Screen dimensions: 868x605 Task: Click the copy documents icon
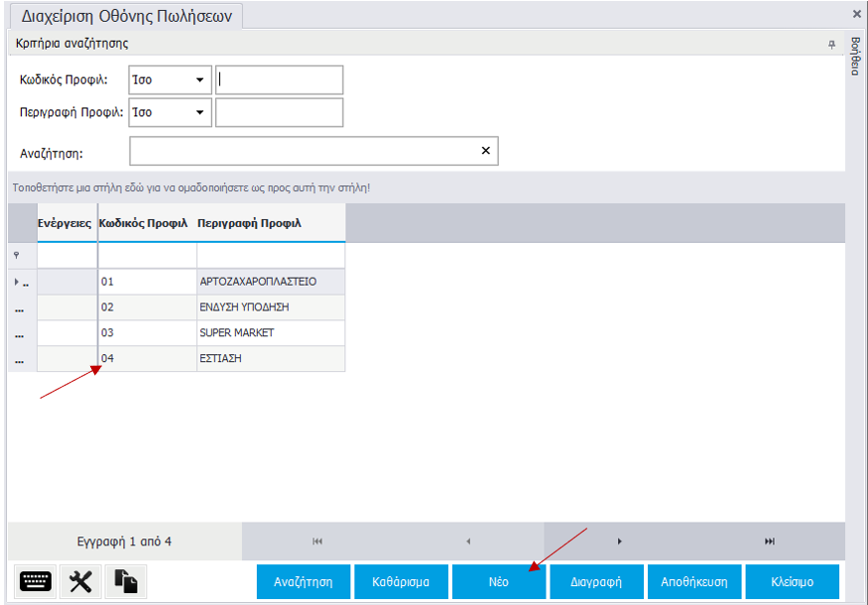[126, 581]
